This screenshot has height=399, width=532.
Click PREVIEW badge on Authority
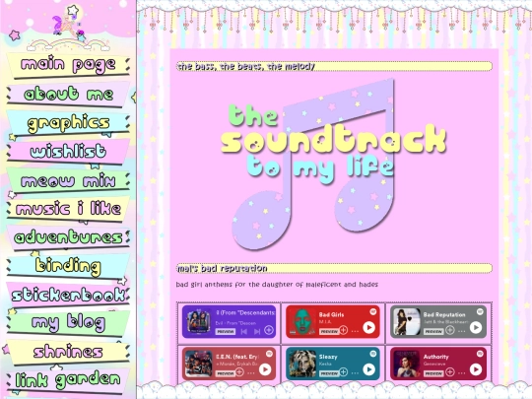click(x=433, y=373)
